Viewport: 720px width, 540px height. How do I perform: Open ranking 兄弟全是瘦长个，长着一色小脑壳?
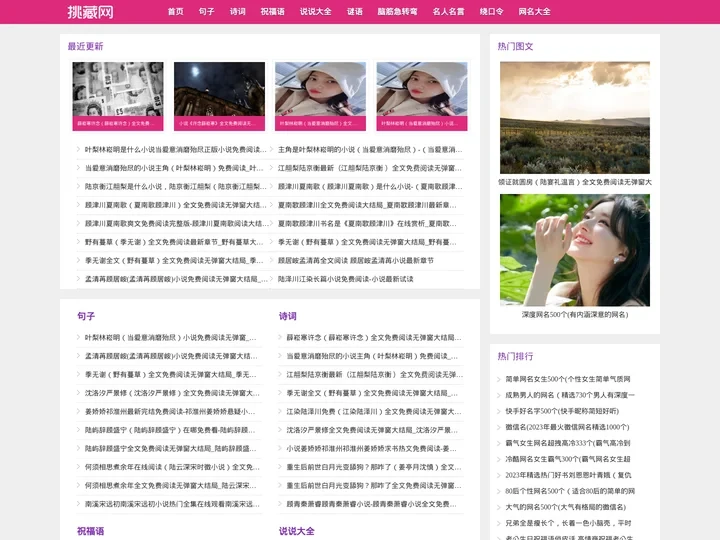568,523
